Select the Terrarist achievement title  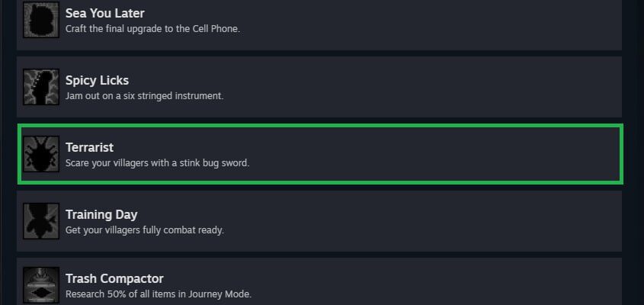click(89, 147)
